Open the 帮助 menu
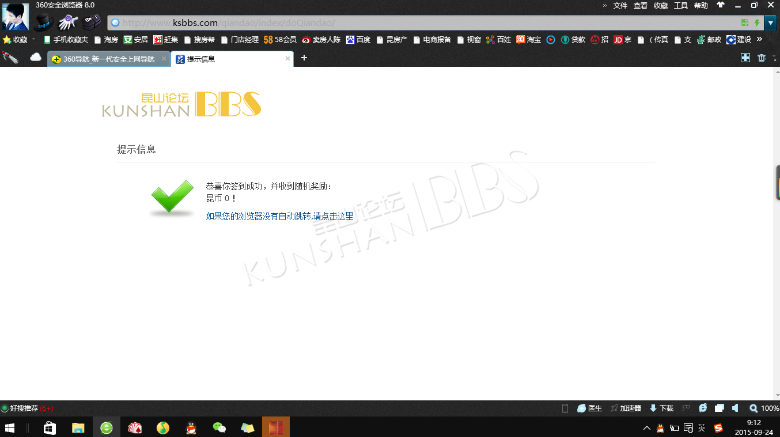This screenshot has height=437, width=780. tap(701, 5)
